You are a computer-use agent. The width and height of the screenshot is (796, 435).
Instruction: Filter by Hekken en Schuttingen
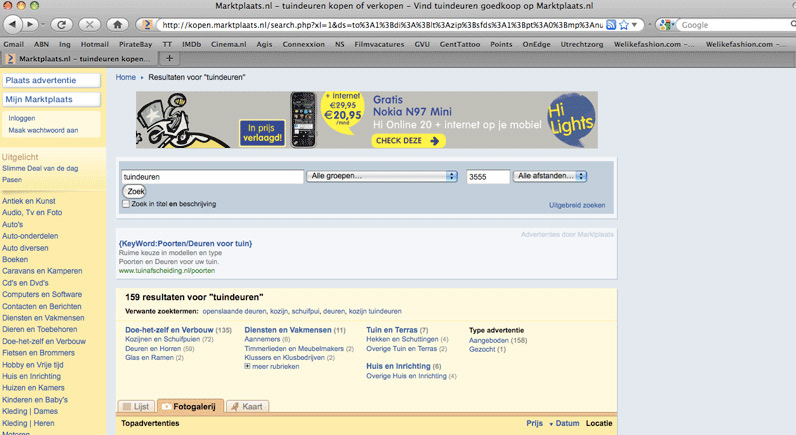pos(402,339)
